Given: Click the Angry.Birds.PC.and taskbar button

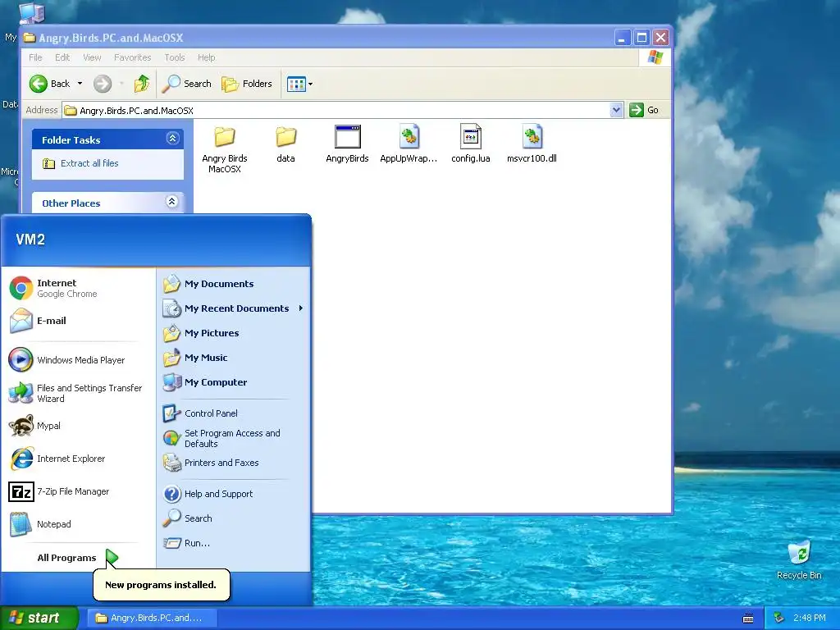Looking at the screenshot, I should 152,618.
